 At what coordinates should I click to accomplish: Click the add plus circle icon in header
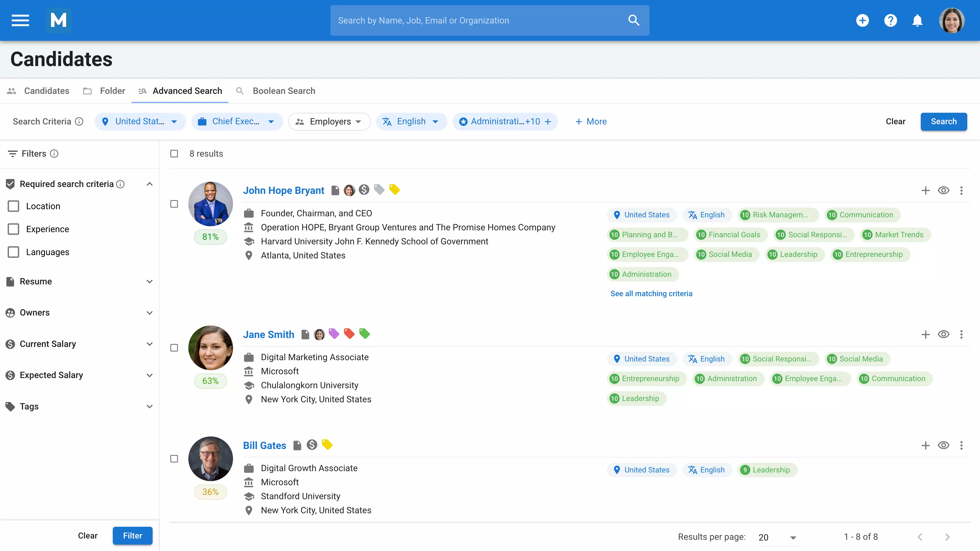862,20
